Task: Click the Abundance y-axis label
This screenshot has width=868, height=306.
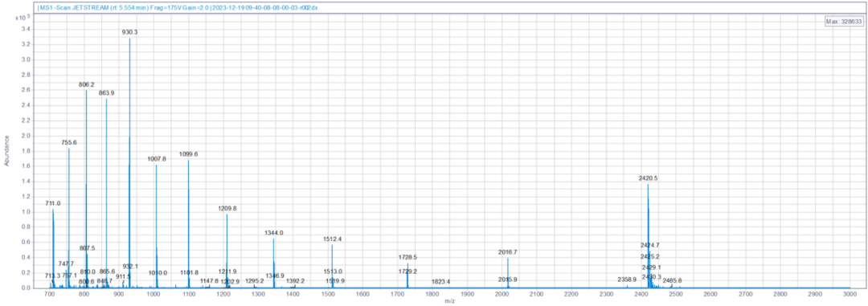Action: coord(6,151)
